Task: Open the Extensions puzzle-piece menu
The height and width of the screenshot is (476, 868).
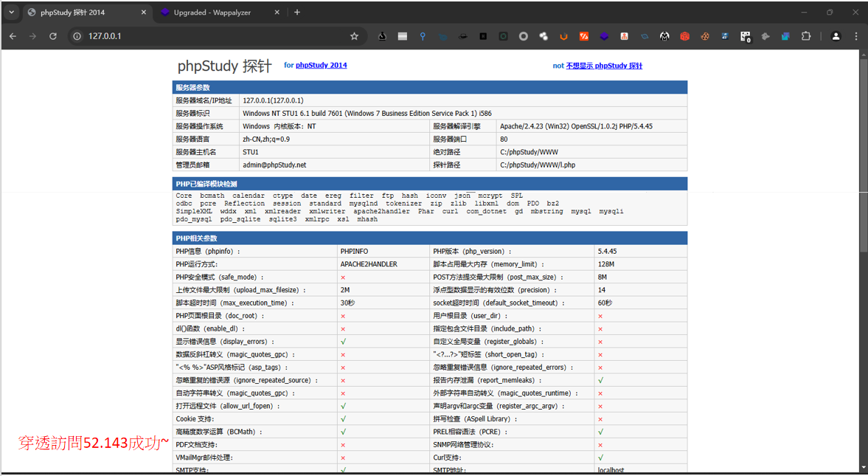Action: point(806,36)
